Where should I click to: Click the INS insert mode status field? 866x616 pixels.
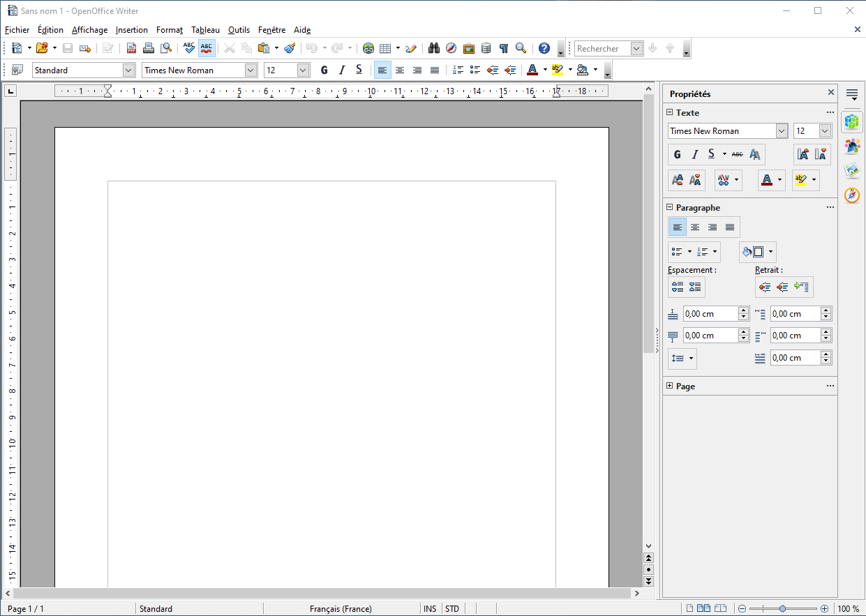[430, 608]
